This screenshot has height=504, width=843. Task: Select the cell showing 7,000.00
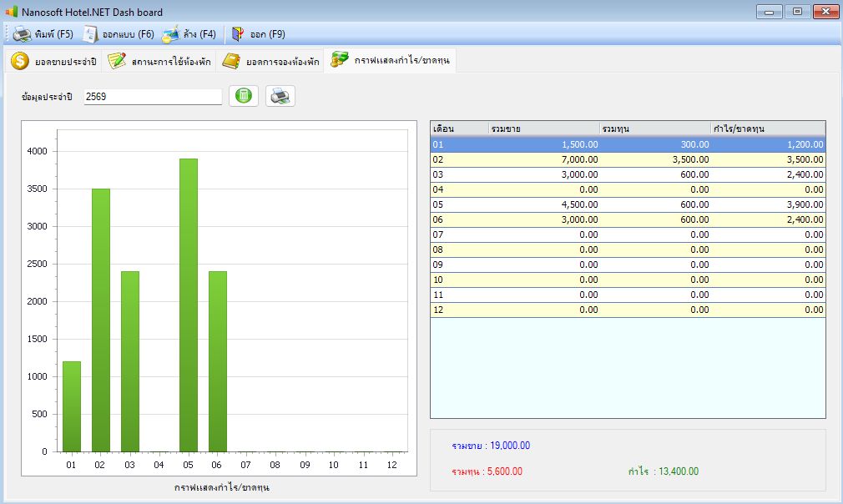pos(544,159)
